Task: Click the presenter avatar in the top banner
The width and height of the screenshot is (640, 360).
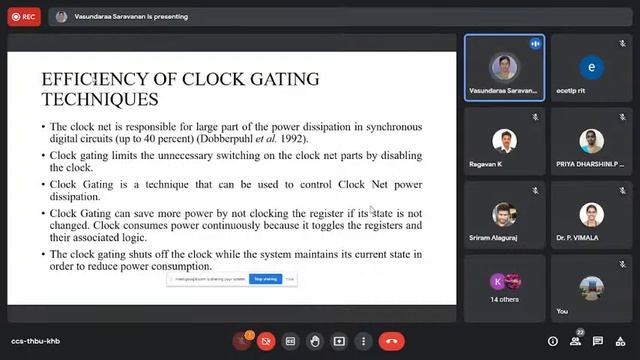Action: tap(62, 17)
